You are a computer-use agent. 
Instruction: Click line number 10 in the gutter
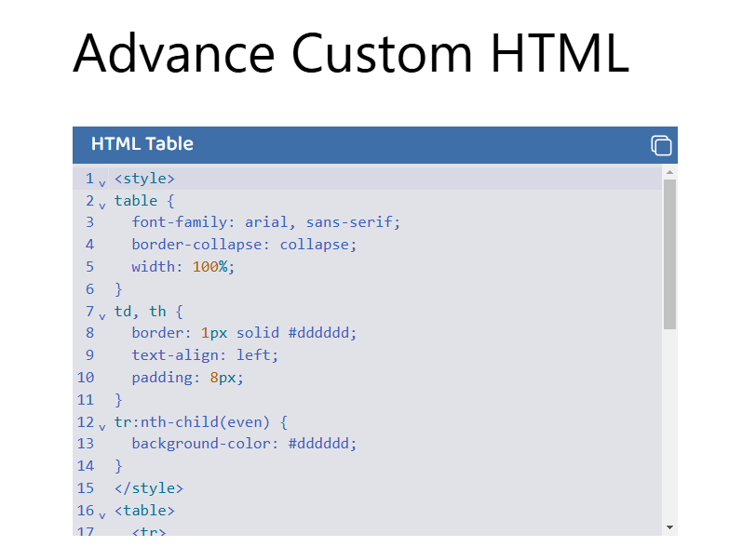pos(86,378)
